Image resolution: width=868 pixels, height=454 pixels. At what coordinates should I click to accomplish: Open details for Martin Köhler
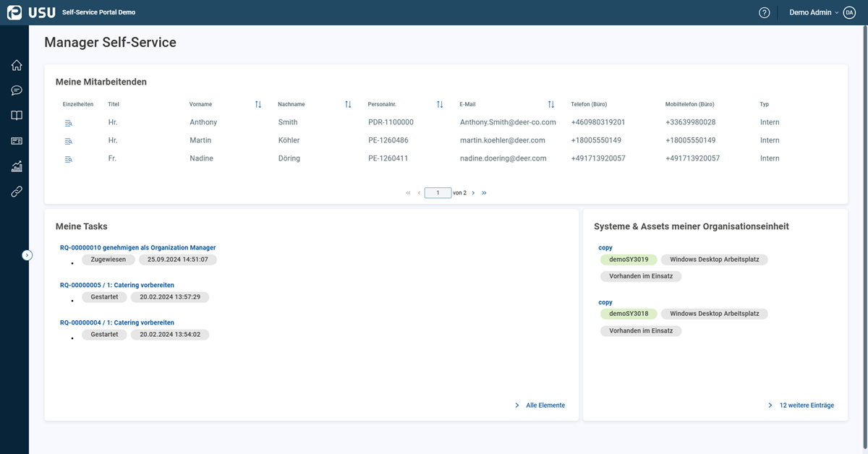pos(69,141)
